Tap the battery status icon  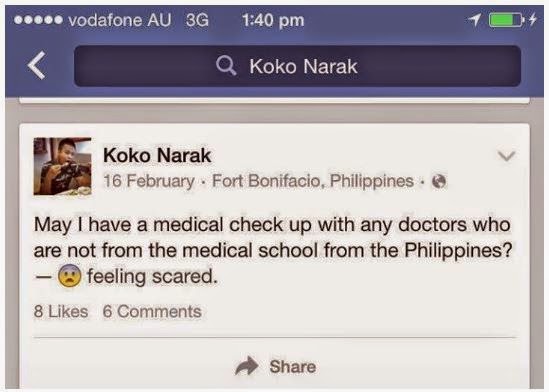(x=506, y=20)
